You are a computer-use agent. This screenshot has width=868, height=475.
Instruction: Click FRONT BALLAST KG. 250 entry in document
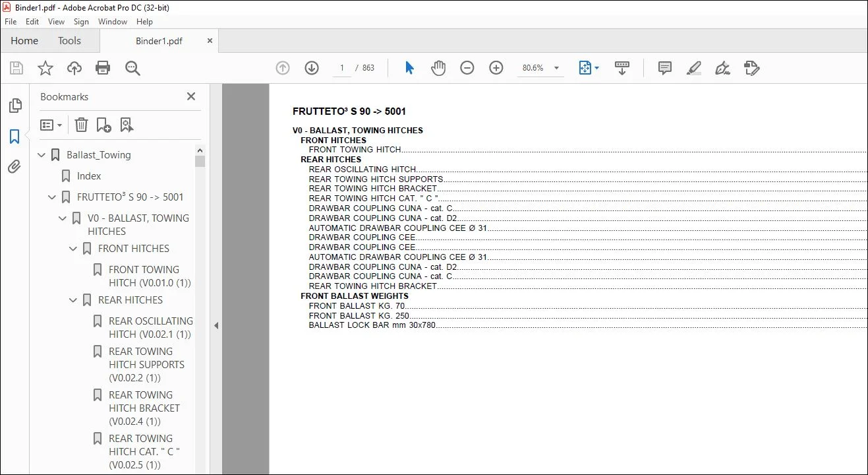click(x=359, y=315)
